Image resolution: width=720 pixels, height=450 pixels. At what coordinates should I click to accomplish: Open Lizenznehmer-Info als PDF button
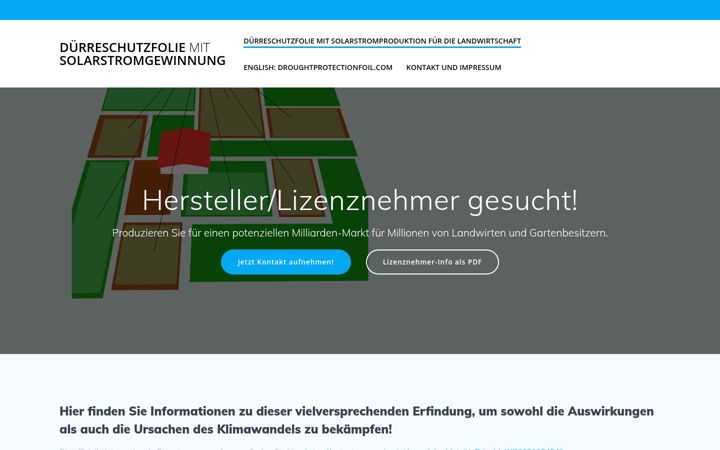tap(432, 262)
